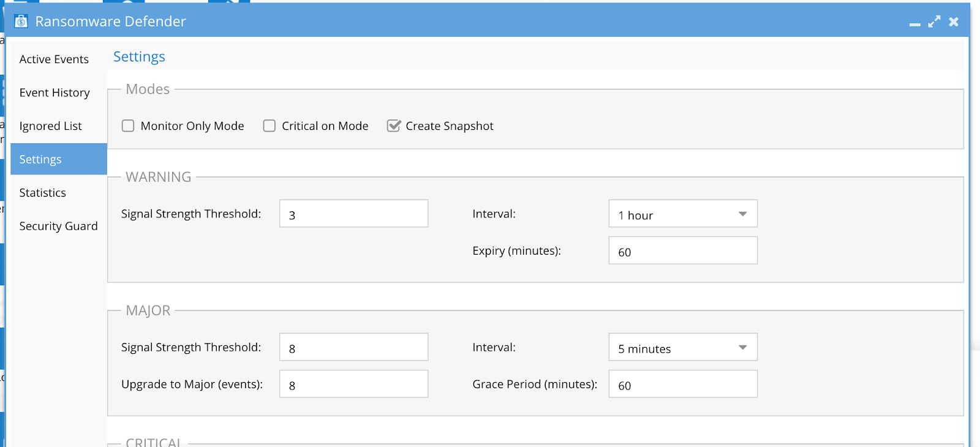This screenshot has height=447, width=980.
Task: Switch to Event History
Action: (x=59, y=92)
